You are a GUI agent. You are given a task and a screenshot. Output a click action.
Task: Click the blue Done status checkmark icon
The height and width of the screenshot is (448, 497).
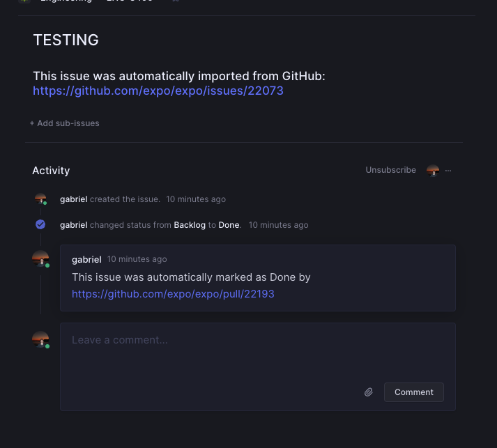pyautogui.click(x=40, y=224)
